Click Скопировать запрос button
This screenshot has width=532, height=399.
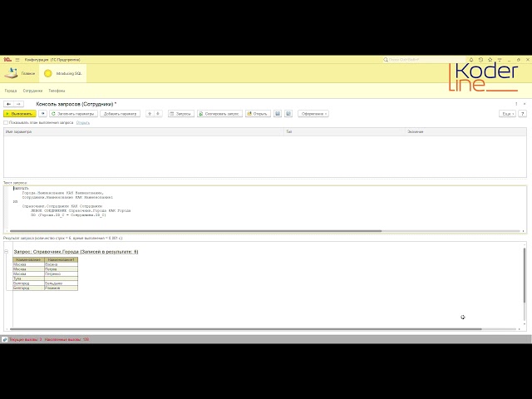coord(219,114)
